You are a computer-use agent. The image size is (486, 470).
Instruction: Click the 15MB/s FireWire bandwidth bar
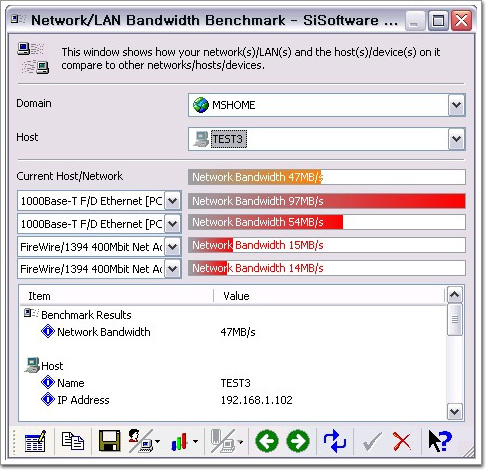pos(327,245)
